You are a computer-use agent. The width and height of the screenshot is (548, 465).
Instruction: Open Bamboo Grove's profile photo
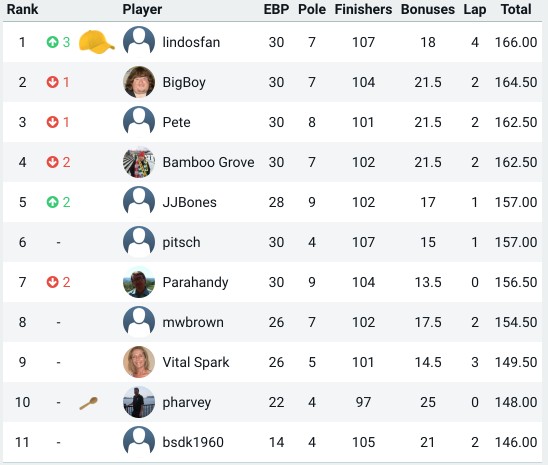tap(139, 162)
